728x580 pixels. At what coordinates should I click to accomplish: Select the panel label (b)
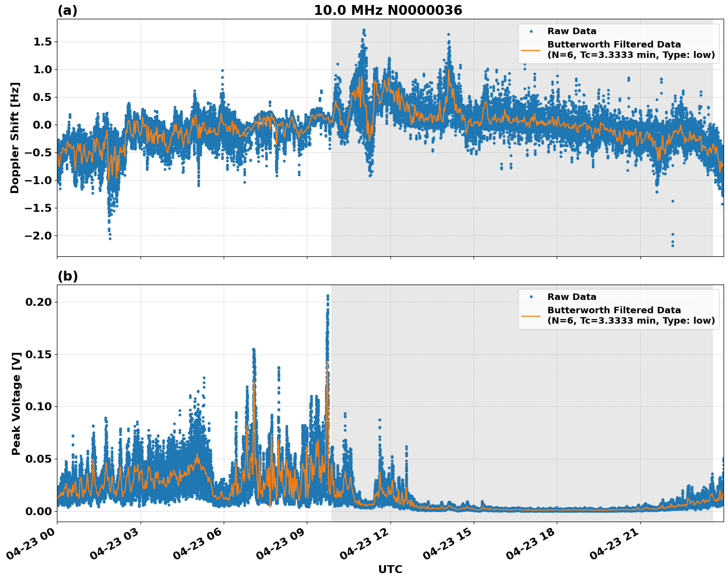click(68, 276)
